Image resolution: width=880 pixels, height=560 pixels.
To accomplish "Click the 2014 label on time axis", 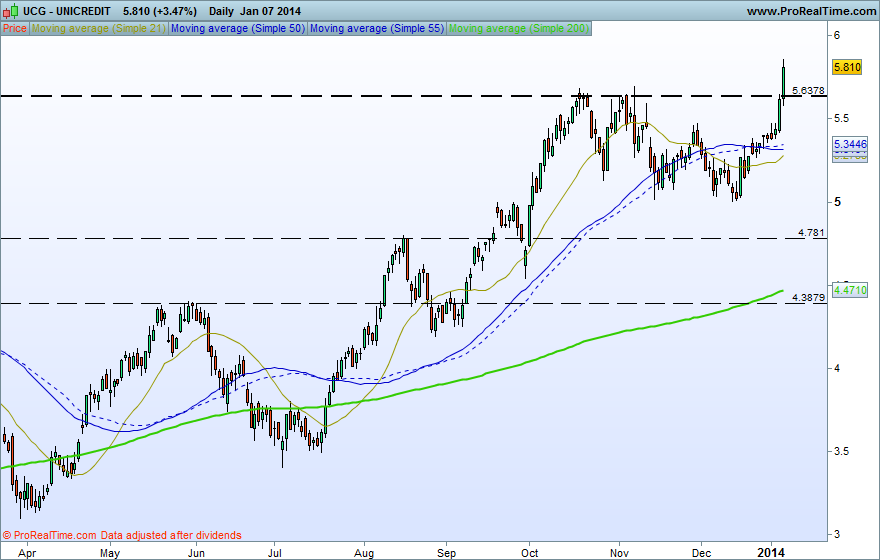I will [771, 553].
